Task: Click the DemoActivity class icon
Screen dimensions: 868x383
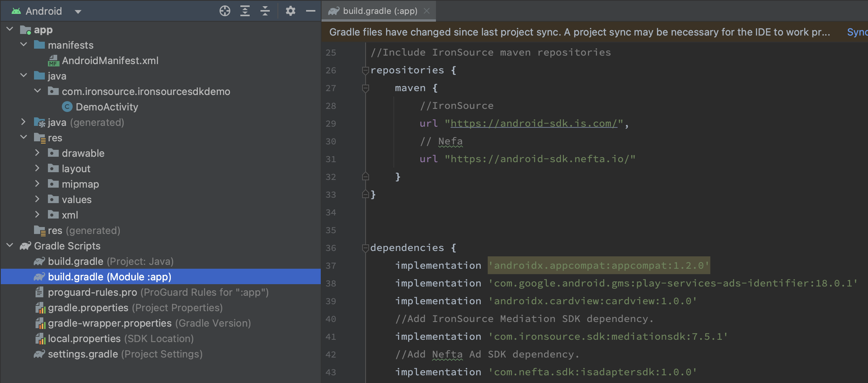Action: tap(67, 107)
